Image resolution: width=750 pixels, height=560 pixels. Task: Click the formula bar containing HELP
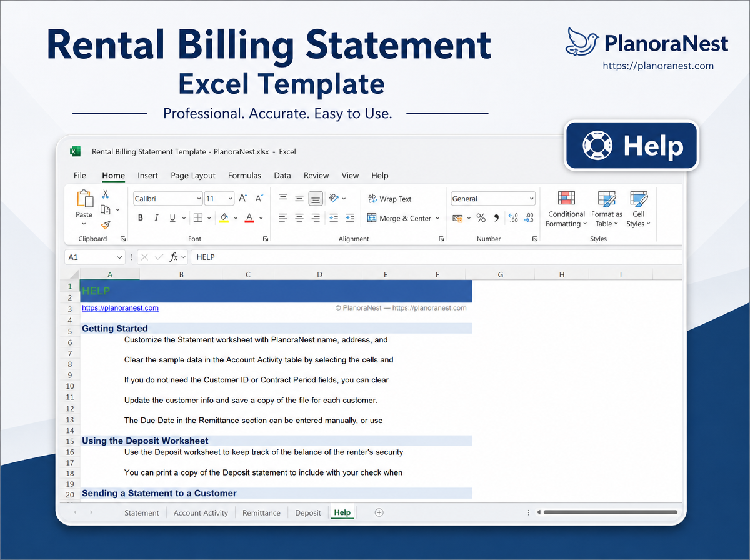pyautogui.click(x=436, y=257)
